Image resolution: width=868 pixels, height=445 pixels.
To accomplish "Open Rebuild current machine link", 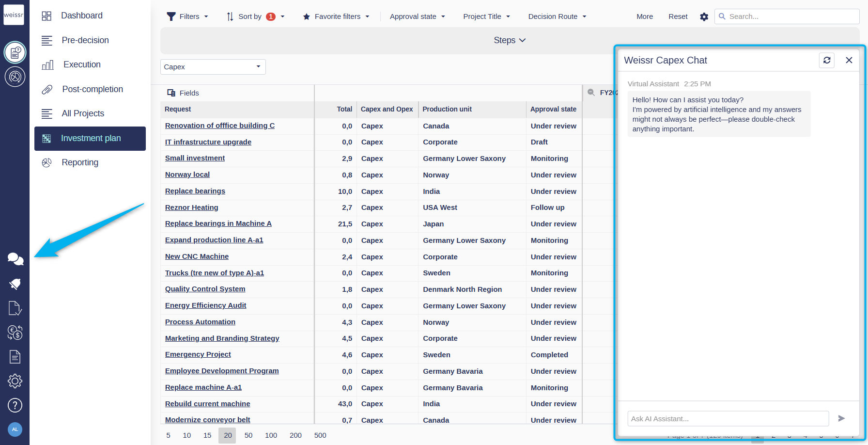I will pos(208,404).
